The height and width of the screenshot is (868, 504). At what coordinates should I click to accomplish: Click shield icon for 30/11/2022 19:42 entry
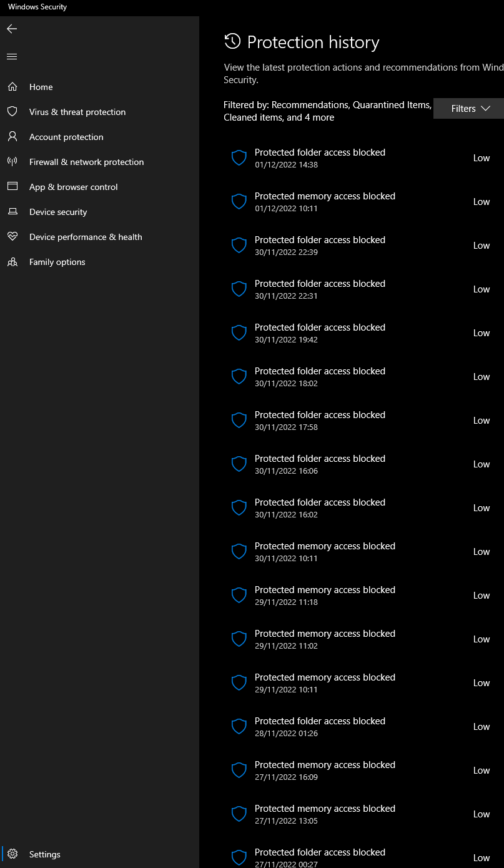click(x=239, y=333)
